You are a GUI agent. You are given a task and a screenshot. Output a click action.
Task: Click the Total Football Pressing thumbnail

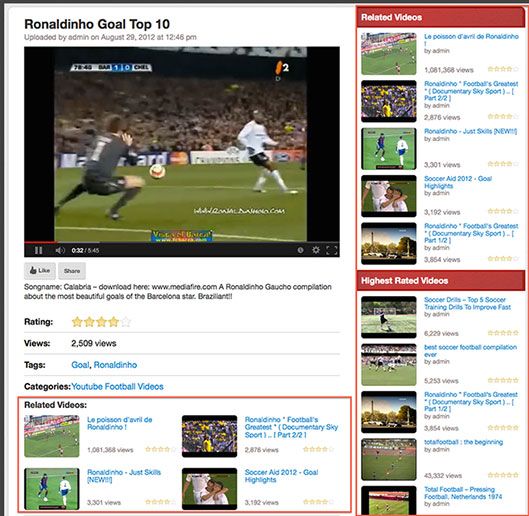pyautogui.click(x=389, y=500)
